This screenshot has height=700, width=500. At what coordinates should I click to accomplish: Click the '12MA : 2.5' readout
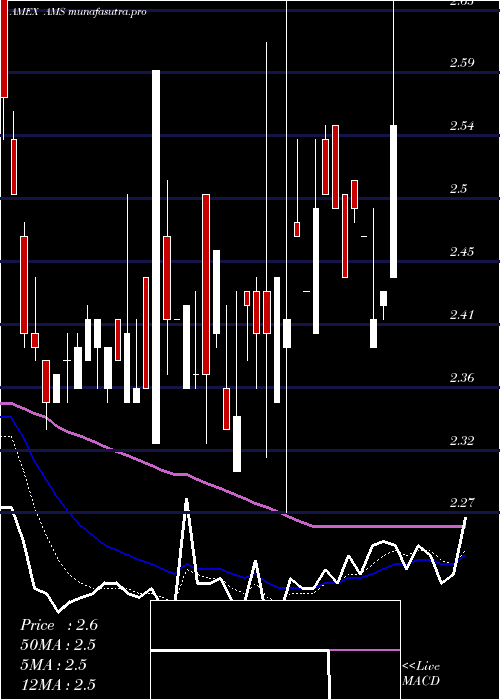(x=58, y=684)
